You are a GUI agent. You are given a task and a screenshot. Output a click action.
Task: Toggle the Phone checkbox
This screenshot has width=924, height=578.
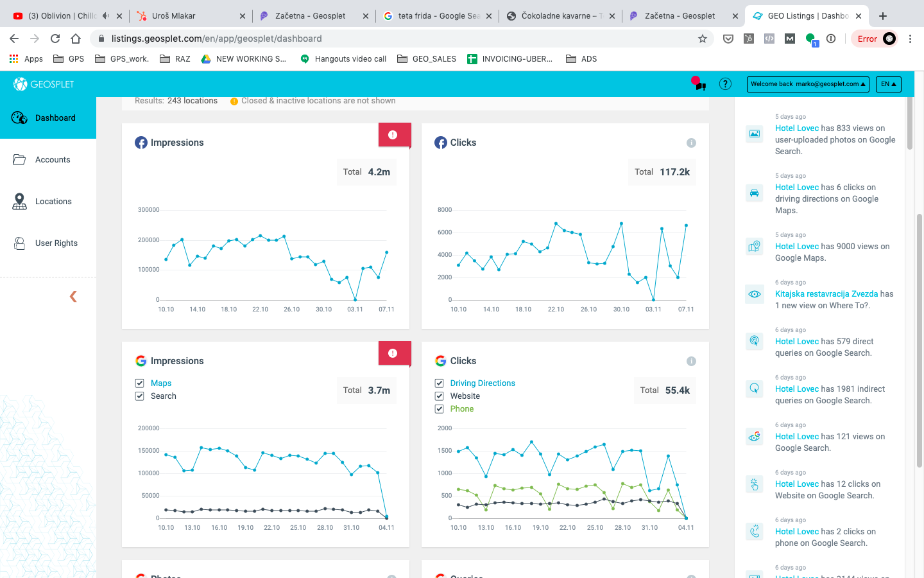pyautogui.click(x=440, y=409)
